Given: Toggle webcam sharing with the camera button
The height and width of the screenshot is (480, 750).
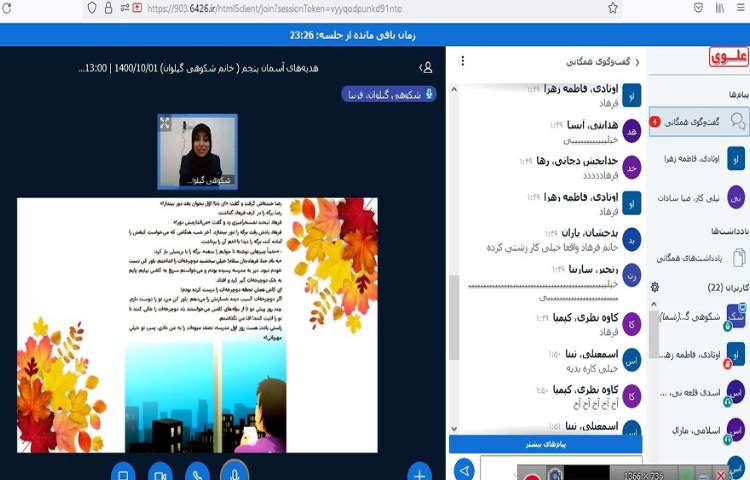Looking at the screenshot, I should coord(160,473).
